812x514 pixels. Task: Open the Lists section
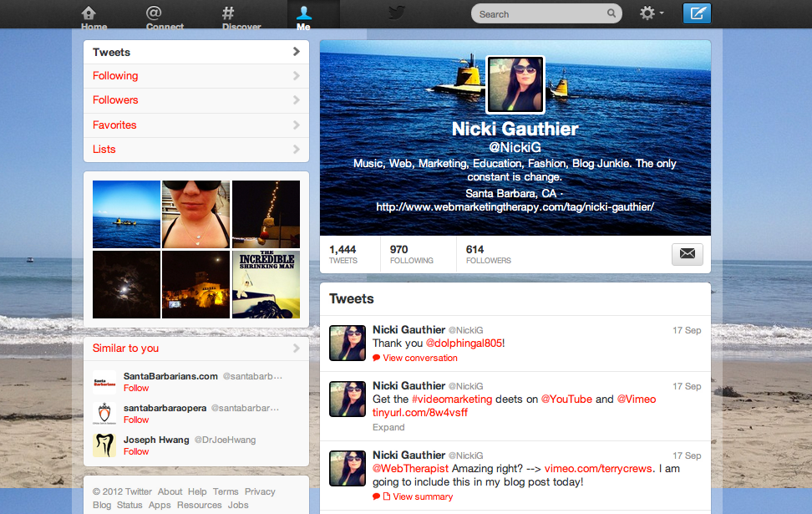tap(196, 150)
